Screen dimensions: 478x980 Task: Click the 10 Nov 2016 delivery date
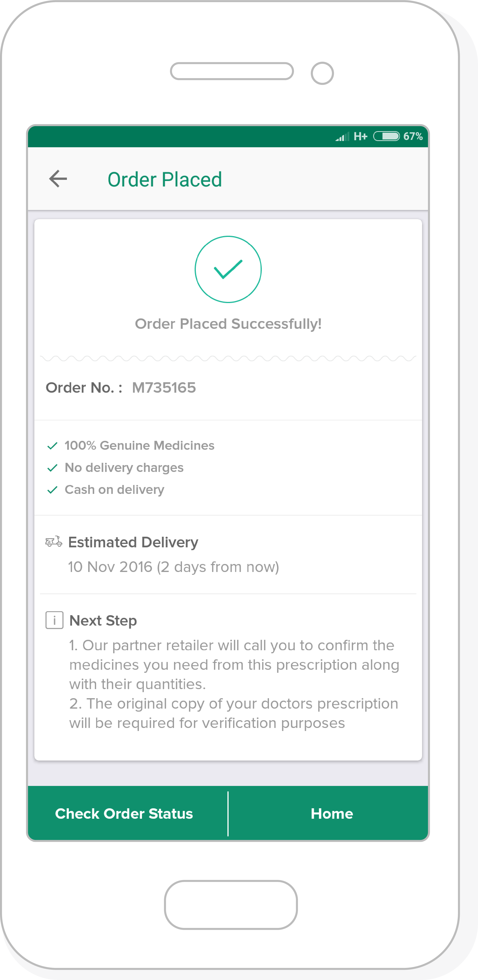click(173, 567)
